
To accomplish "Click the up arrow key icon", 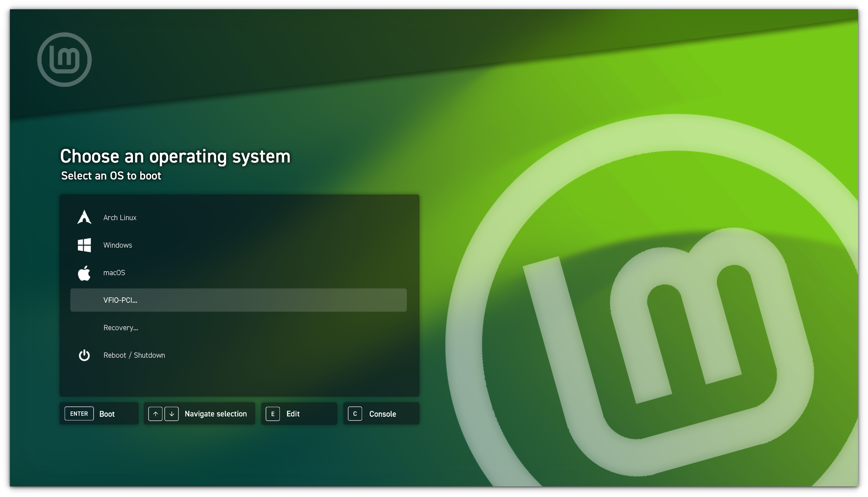I will pos(155,414).
